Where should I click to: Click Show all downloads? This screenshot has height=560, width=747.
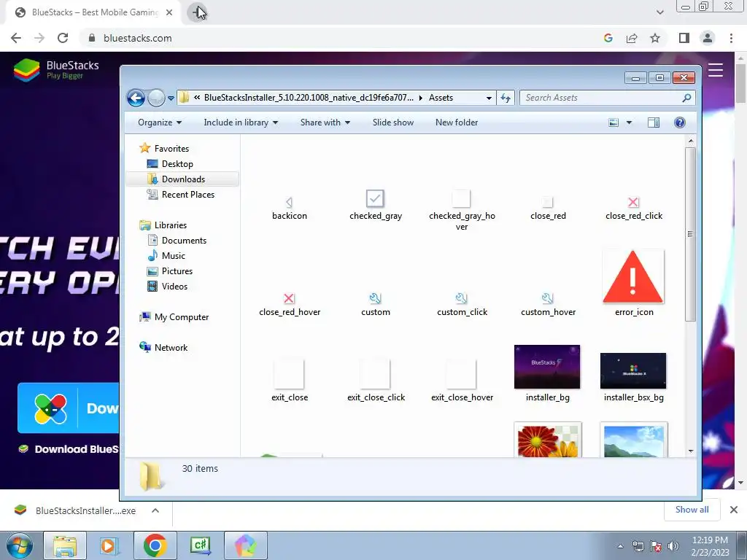[x=692, y=510]
